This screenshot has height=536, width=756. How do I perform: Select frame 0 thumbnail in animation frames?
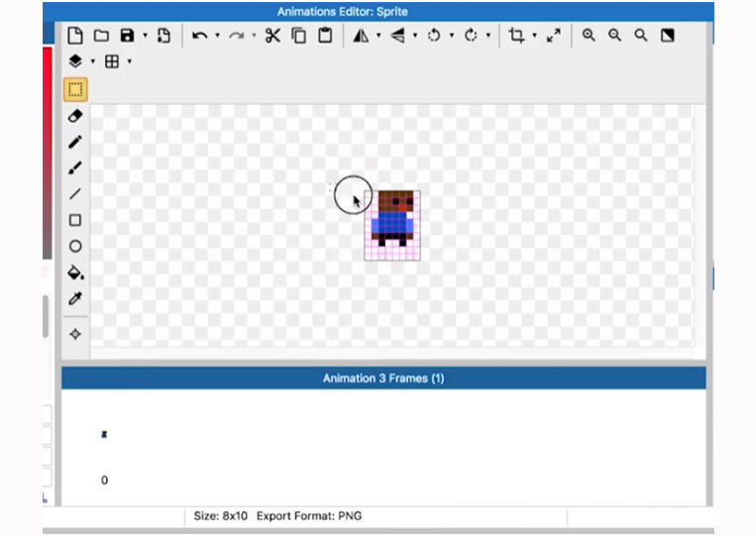104,434
